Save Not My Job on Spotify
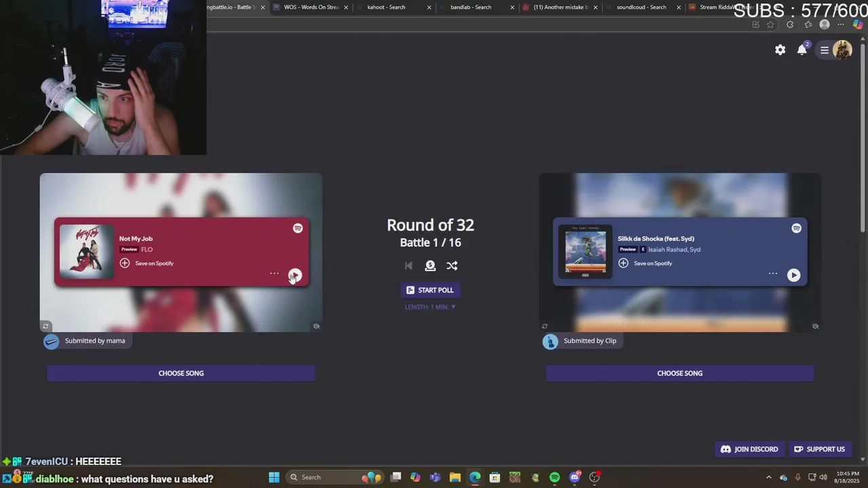This screenshot has height=488, width=868. click(x=146, y=263)
